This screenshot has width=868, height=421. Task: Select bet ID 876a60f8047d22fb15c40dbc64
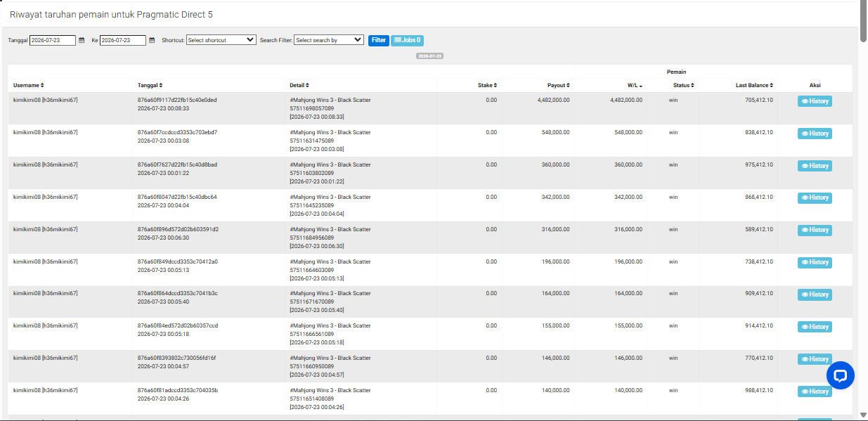click(177, 197)
